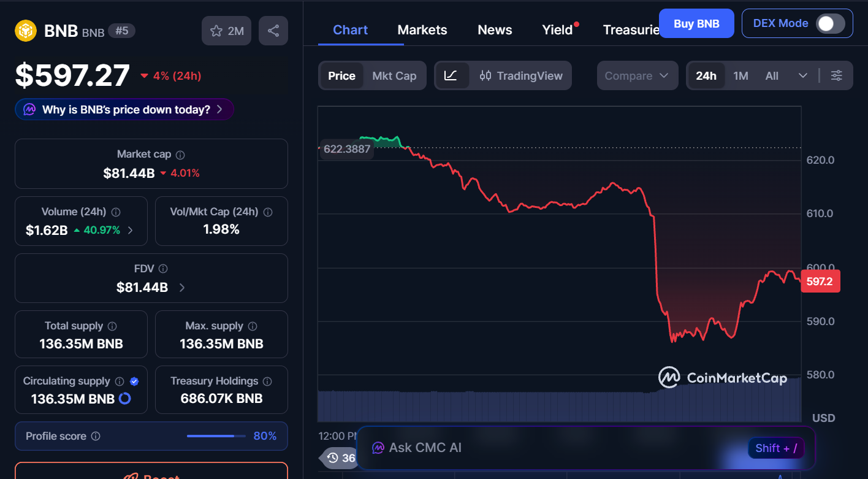Open chart display settings via sliders icon
The image size is (868, 479).
837,75
